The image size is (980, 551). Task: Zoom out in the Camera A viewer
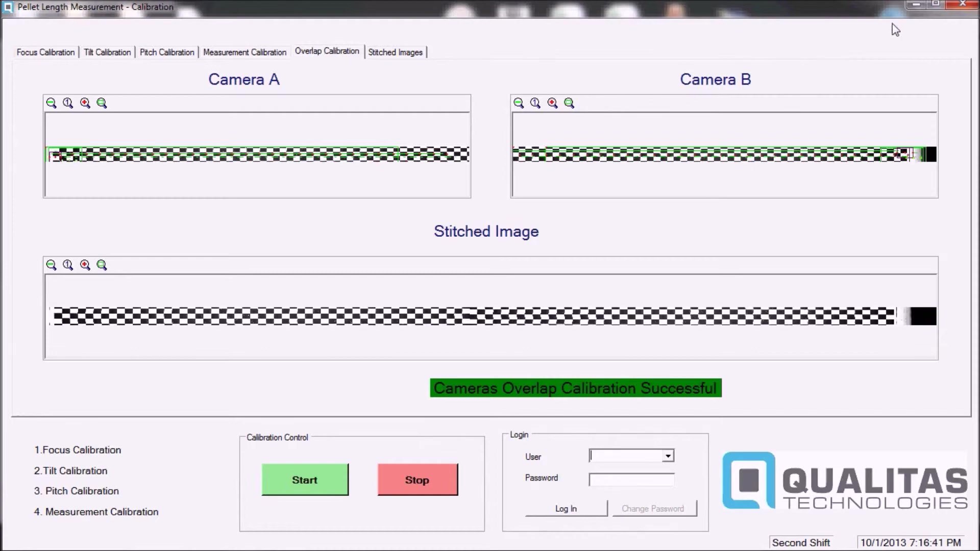(51, 103)
